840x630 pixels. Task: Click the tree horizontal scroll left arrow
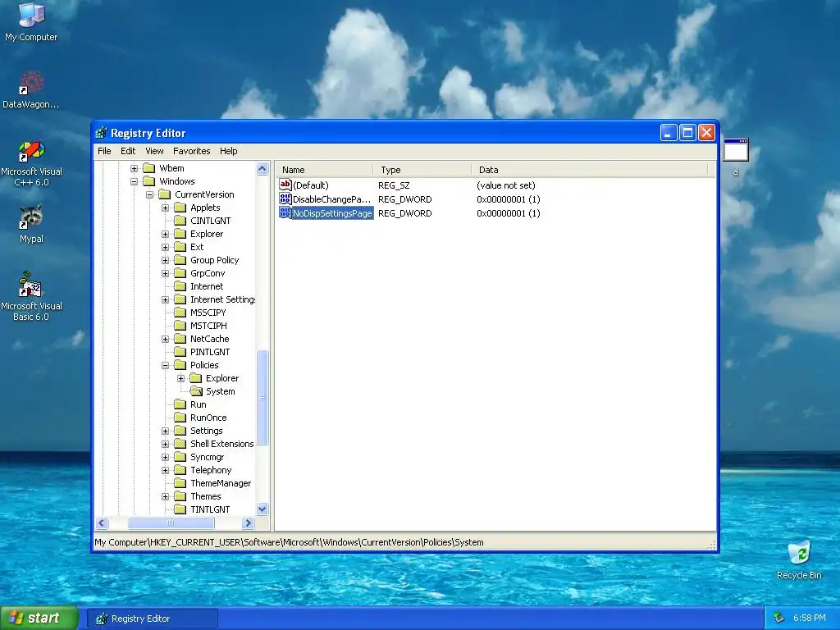coord(102,523)
